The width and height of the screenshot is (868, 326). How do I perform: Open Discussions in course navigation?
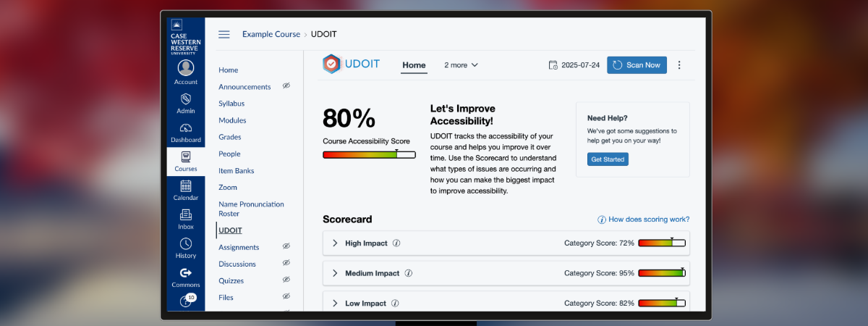(x=237, y=264)
